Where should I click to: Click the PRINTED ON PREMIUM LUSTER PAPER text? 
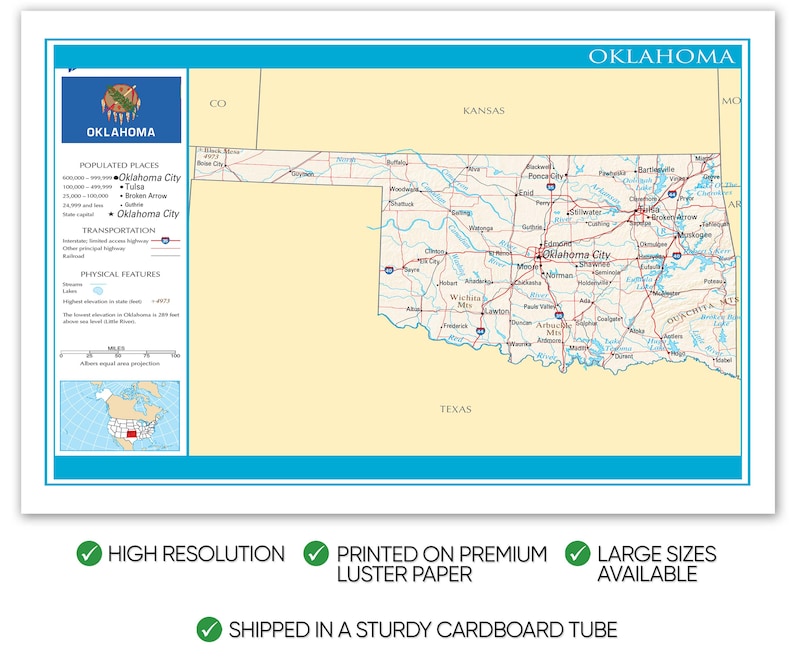pos(442,564)
